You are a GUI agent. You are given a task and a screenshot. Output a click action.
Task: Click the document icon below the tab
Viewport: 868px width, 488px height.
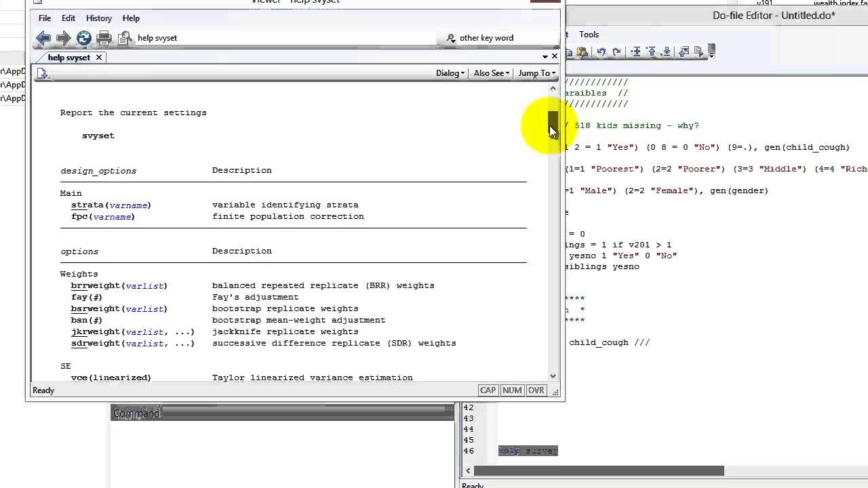(42, 73)
